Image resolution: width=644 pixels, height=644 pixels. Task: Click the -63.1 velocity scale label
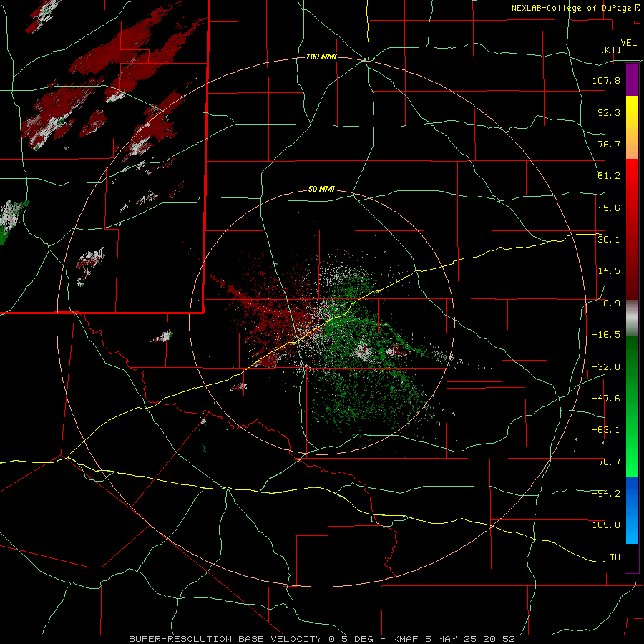point(606,430)
